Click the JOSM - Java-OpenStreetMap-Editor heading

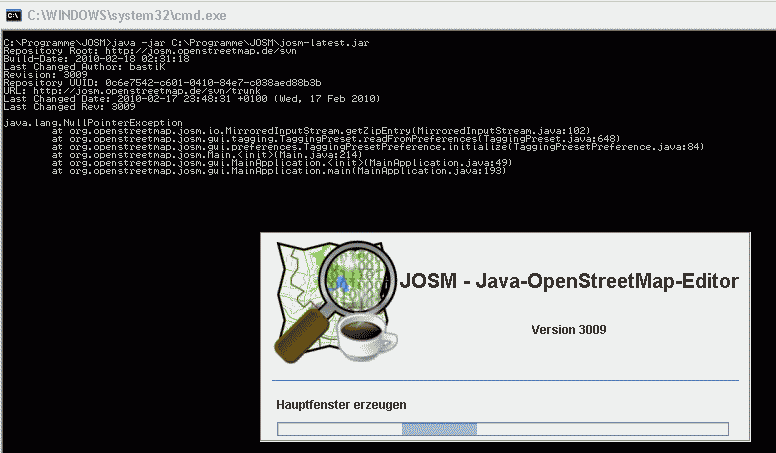569,281
